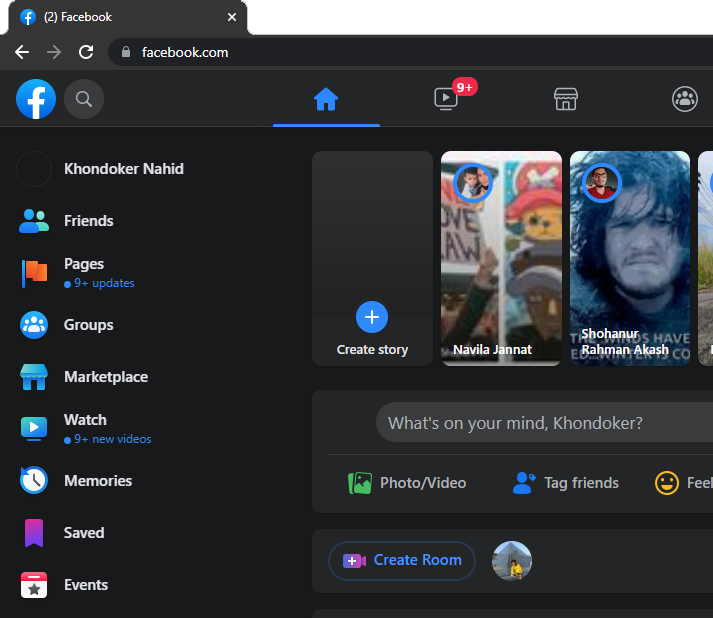Screen dimensions: 713x618
Task: Click the What's on your mind field
Action: point(544,422)
